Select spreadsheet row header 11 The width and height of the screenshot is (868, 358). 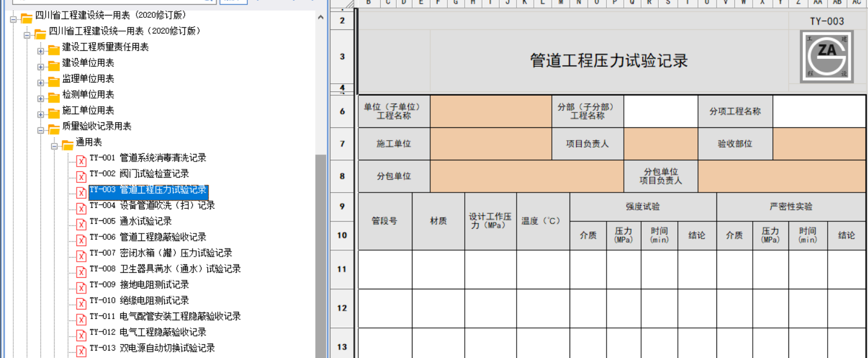pos(342,269)
